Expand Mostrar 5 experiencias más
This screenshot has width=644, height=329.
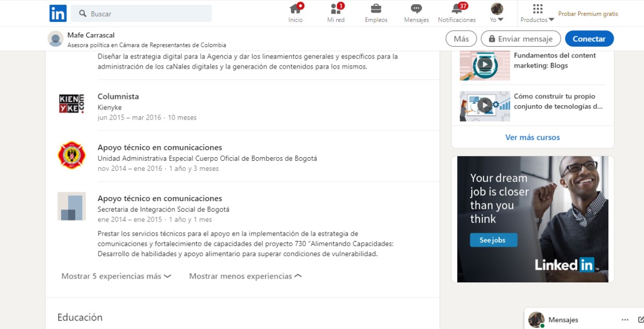click(x=116, y=276)
